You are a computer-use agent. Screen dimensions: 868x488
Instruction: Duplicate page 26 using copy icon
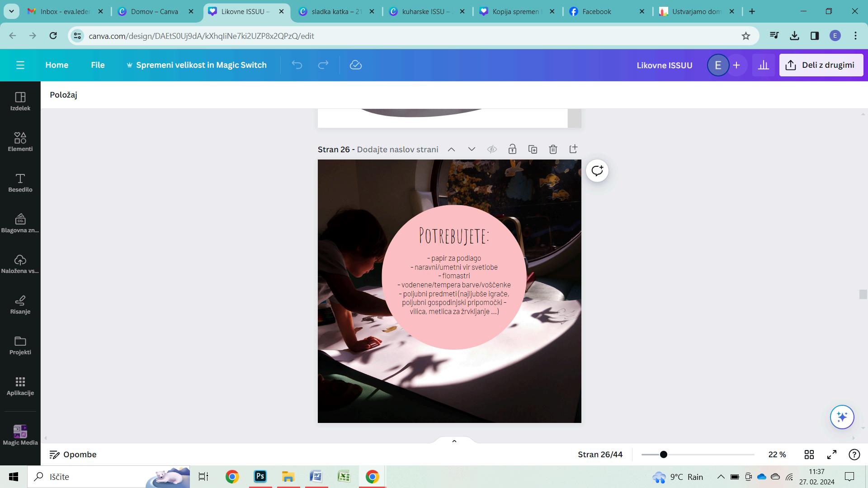click(533, 149)
